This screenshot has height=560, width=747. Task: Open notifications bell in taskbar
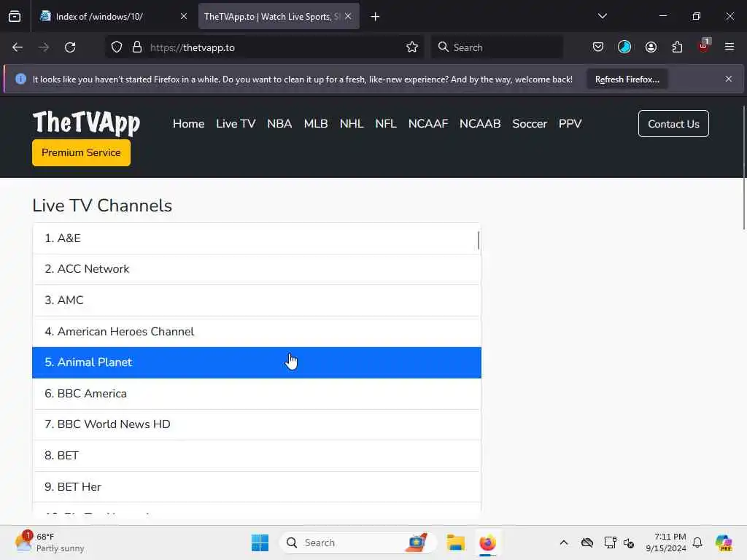click(697, 542)
